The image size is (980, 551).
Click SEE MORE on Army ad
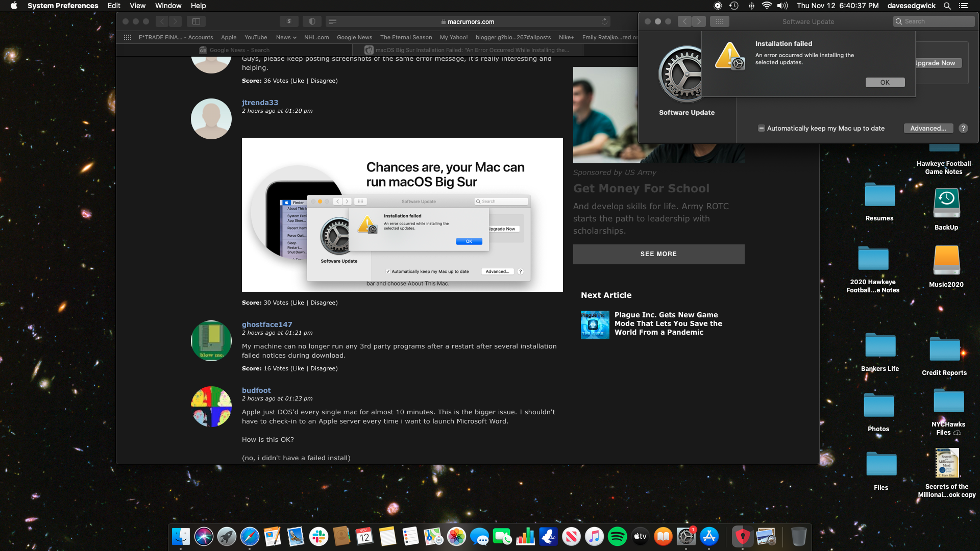[x=658, y=254]
